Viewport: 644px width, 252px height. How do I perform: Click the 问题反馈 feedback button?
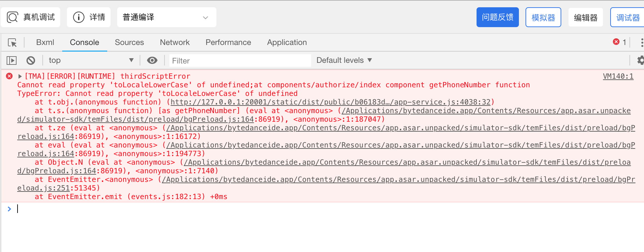click(498, 17)
